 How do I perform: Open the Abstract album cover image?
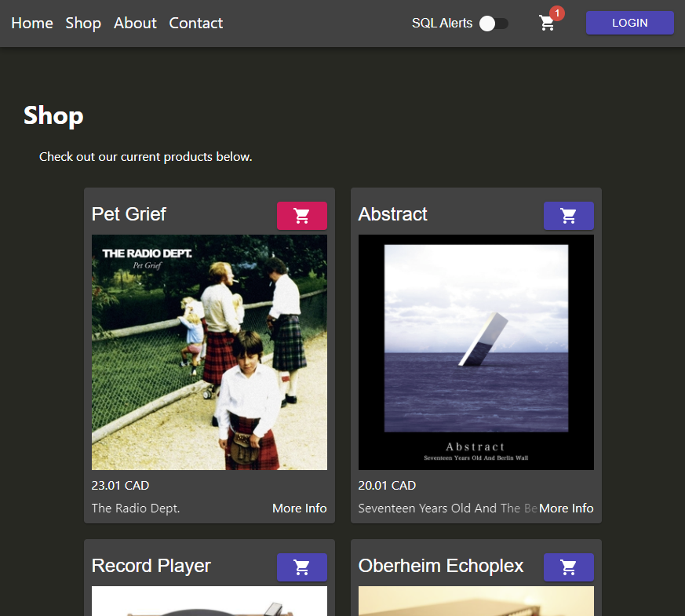point(476,352)
